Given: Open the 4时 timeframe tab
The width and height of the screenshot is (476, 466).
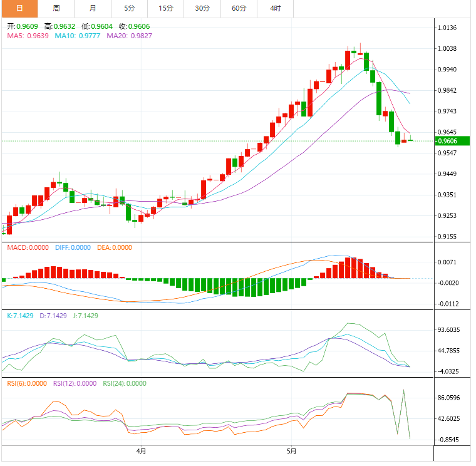Looking at the screenshot, I should click(x=276, y=9).
